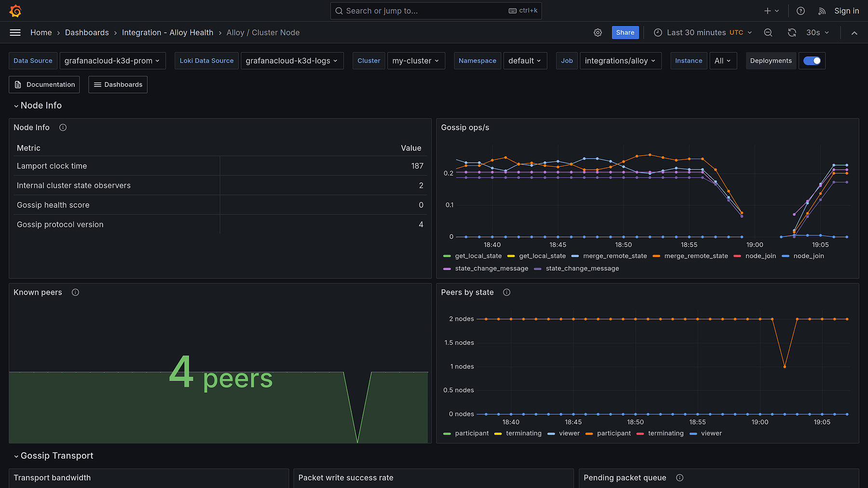
Task: Go to Home via the breadcrumb
Action: pyautogui.click(x=41, y=32)
